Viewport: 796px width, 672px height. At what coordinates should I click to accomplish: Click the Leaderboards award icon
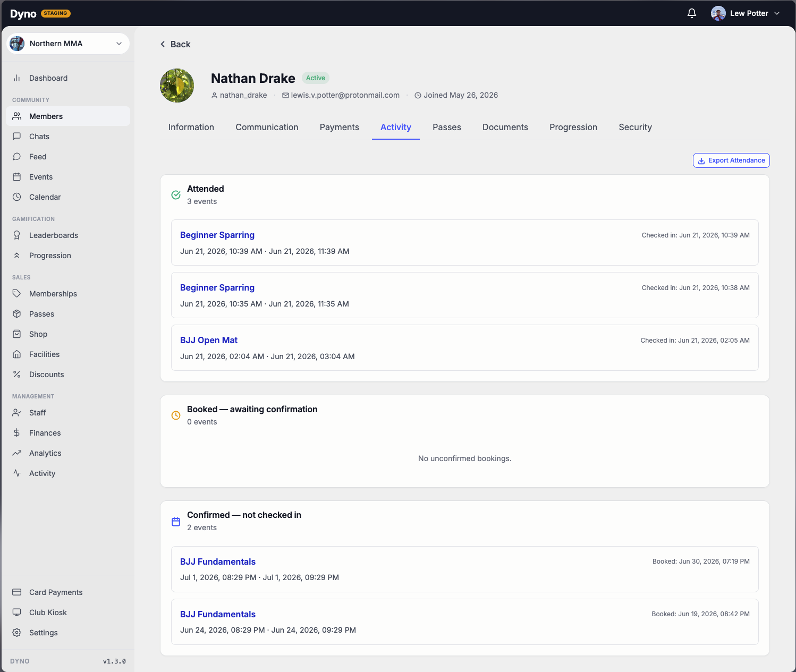tap(17, 235)
